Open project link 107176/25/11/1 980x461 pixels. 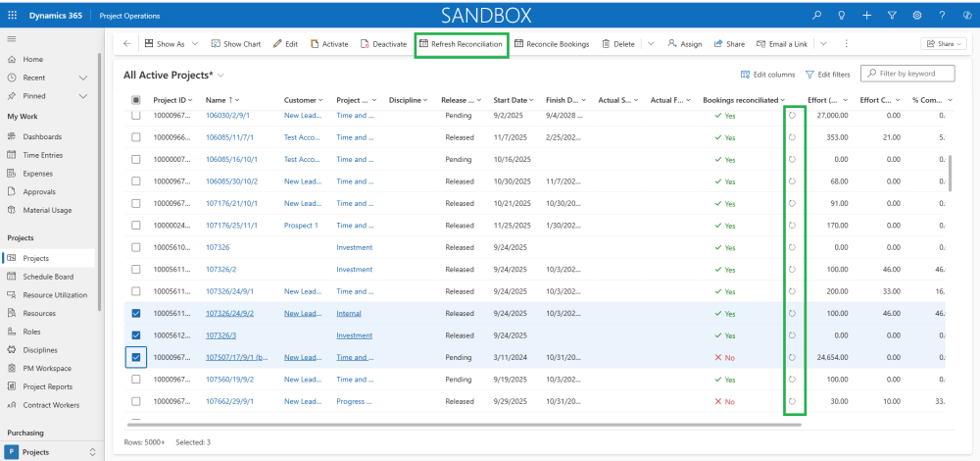pyautogui.click(x=231, y=226)
